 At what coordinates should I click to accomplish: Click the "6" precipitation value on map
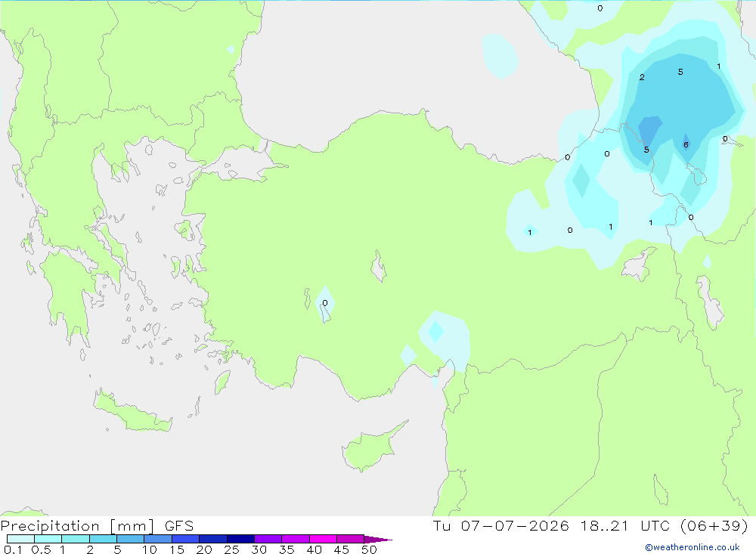[686, 144]
